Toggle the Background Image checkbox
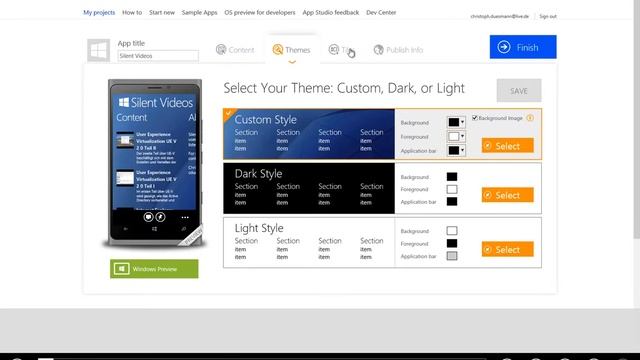Screen dimensions: 640x360 point(475,118)
